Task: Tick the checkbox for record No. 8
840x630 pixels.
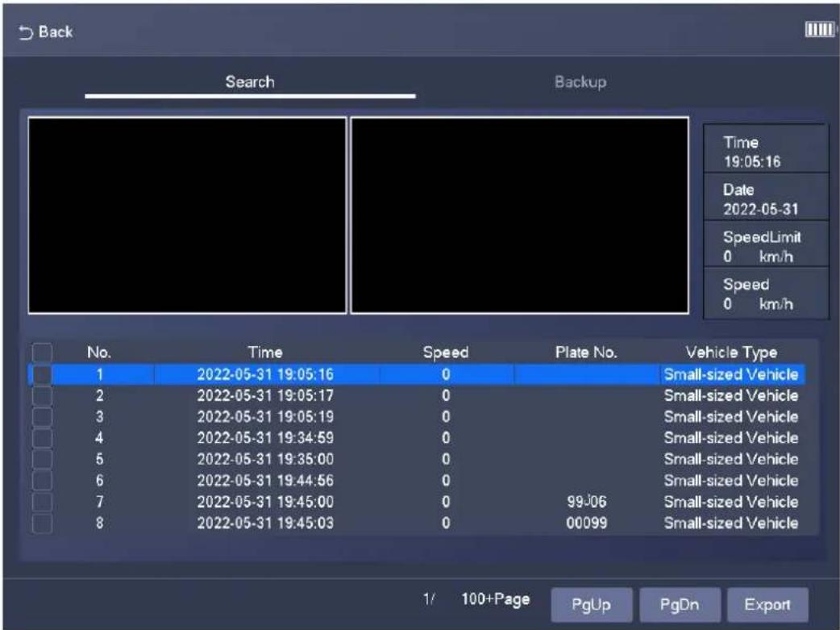Action: tap(42, 524)
